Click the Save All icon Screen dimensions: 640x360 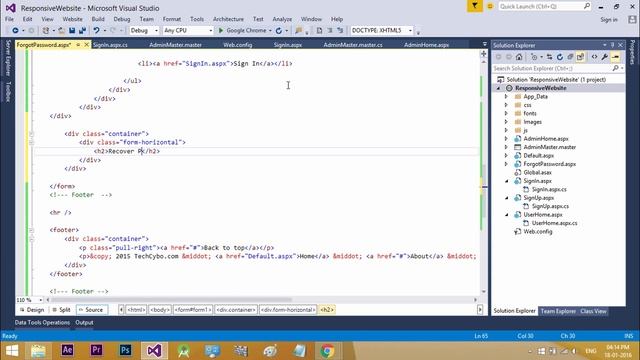click(x=82, y=31)
